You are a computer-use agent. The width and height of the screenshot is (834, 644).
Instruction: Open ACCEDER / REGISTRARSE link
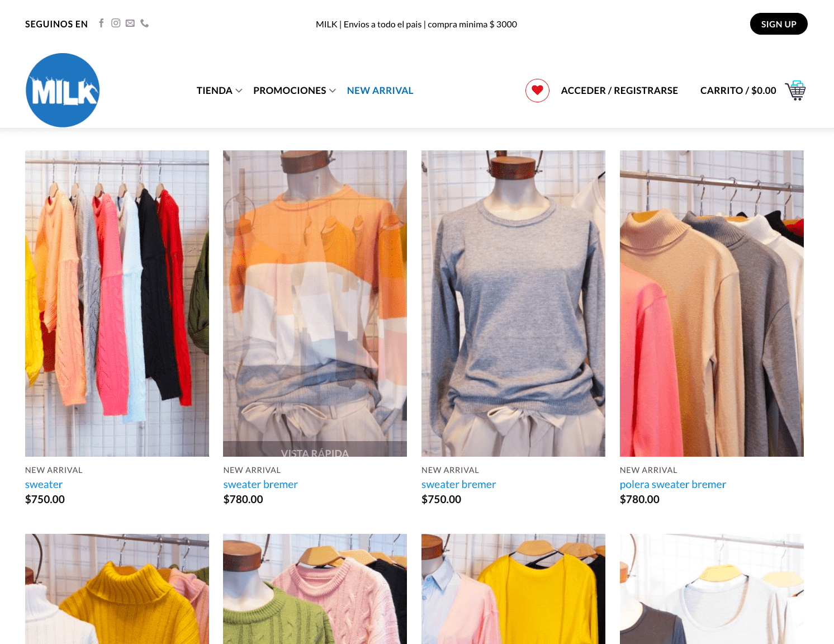619,91
